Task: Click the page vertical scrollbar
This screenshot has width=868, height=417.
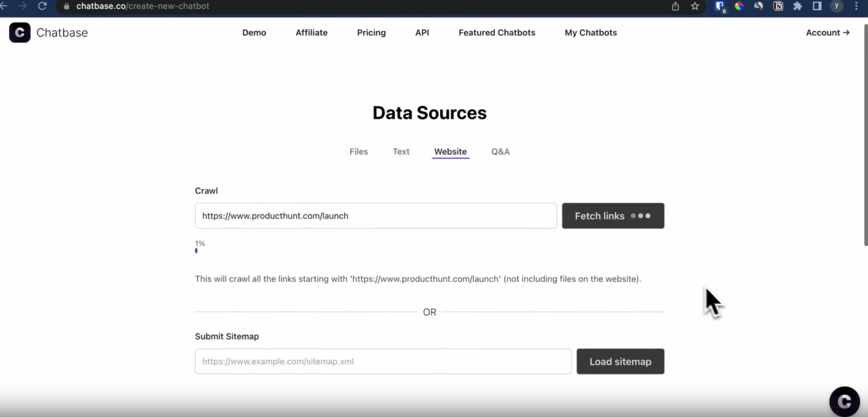Action: 866,135
